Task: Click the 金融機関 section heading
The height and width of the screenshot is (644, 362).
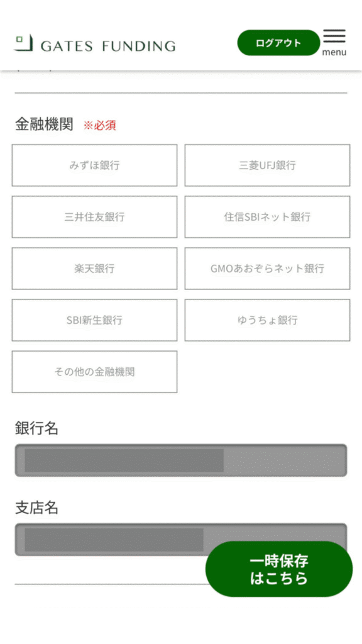Action: point(44,124)
